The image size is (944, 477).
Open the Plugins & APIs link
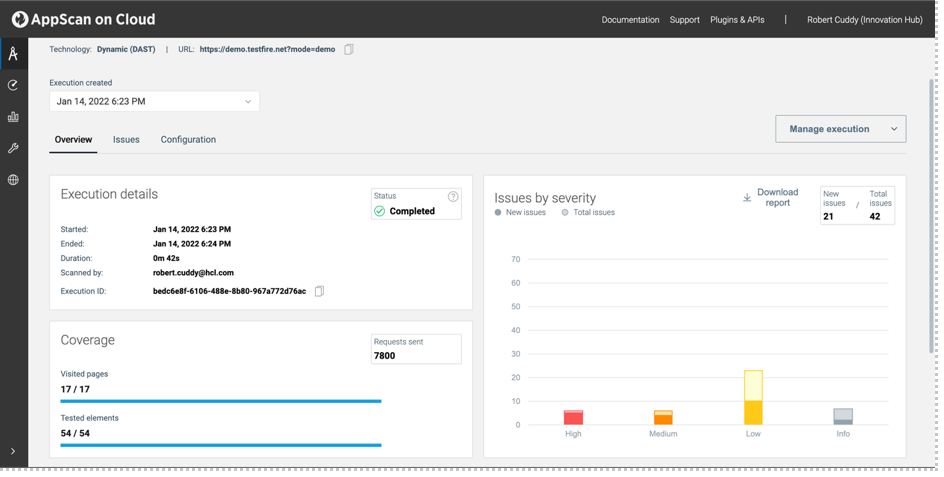(x=737, y=20)
